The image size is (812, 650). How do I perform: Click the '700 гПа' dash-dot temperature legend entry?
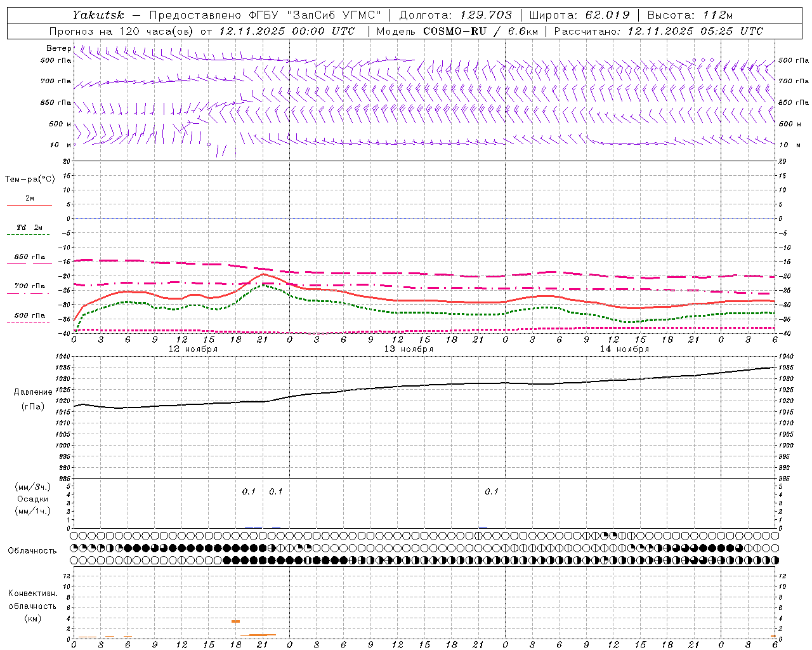click(29, 286)
